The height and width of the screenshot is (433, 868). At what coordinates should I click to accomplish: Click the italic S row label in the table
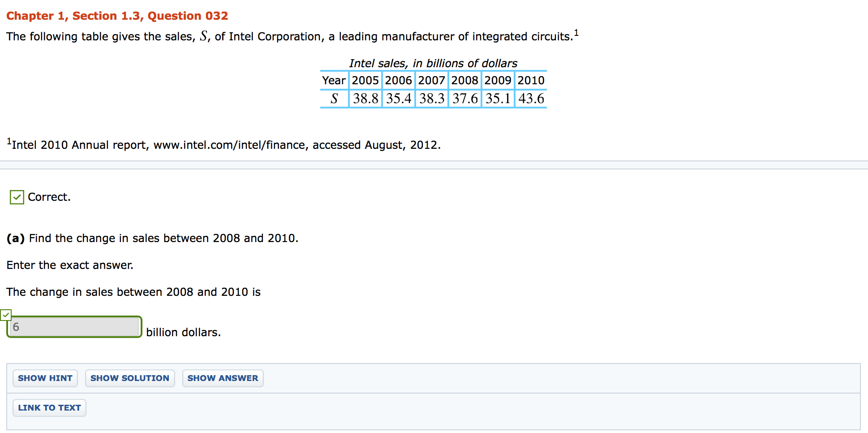[334, 99]
